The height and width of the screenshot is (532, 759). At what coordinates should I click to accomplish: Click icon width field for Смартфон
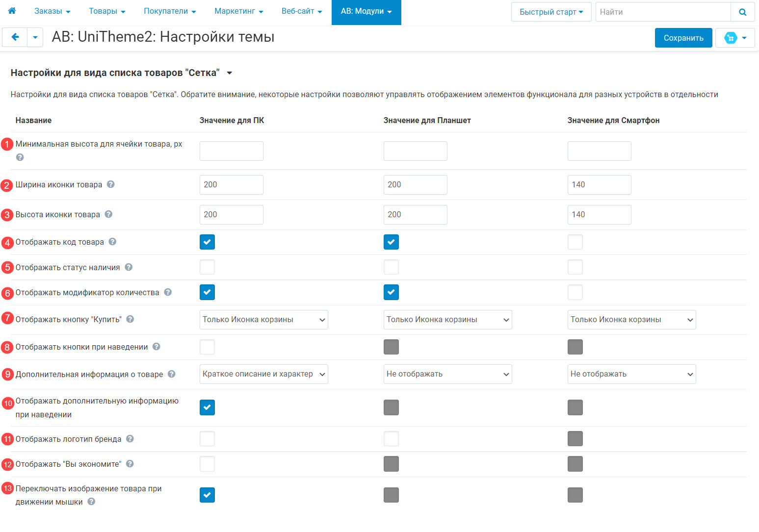pos(600,185)
